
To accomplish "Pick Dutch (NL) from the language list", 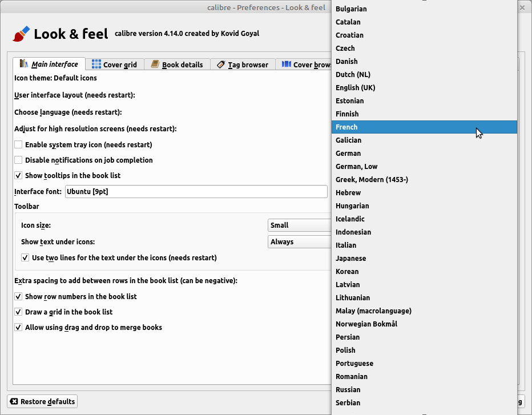I will pyautogui.click(x=424, y=74).
